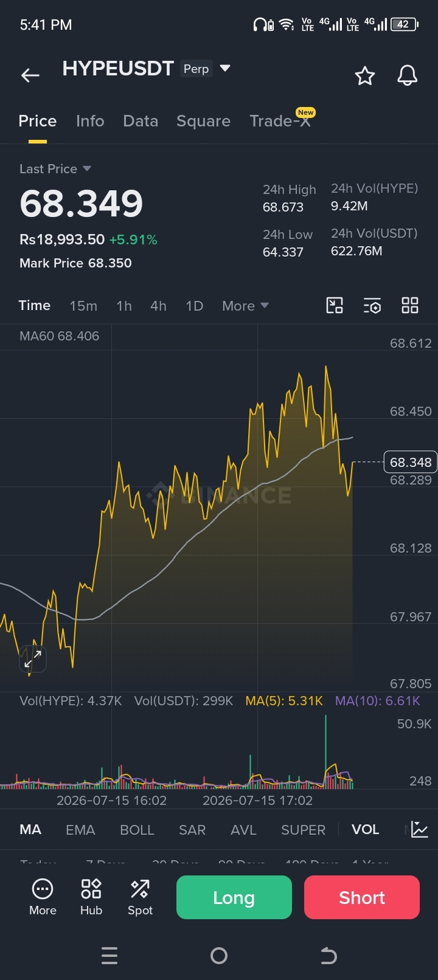438x980 pixels.
Task: Tap 24h Vol(HYPE) value 9.42M
Action: click(x=349, y=206)
